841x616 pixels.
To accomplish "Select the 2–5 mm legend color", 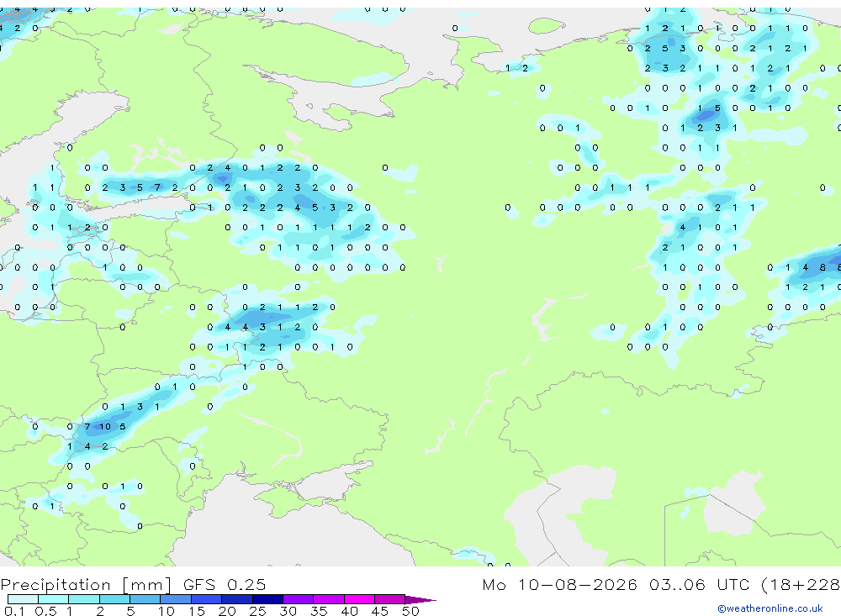I will (x=114, y=599).
